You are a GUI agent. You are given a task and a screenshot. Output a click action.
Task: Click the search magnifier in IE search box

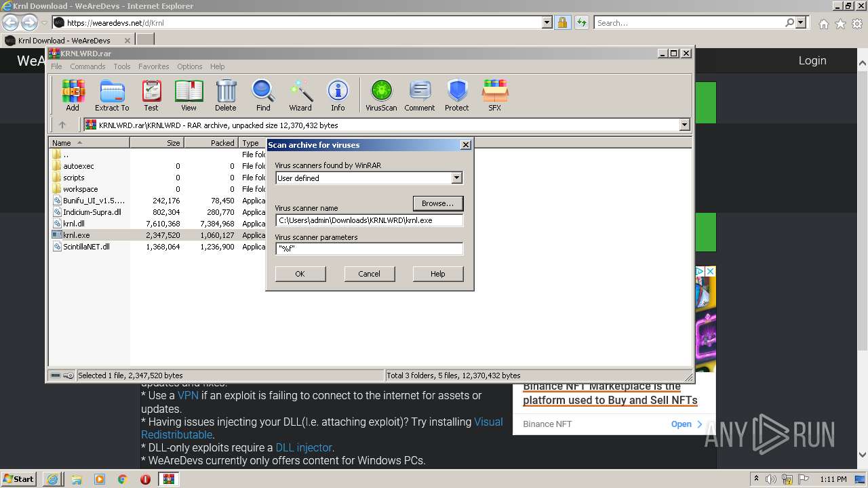click(789, 22)
